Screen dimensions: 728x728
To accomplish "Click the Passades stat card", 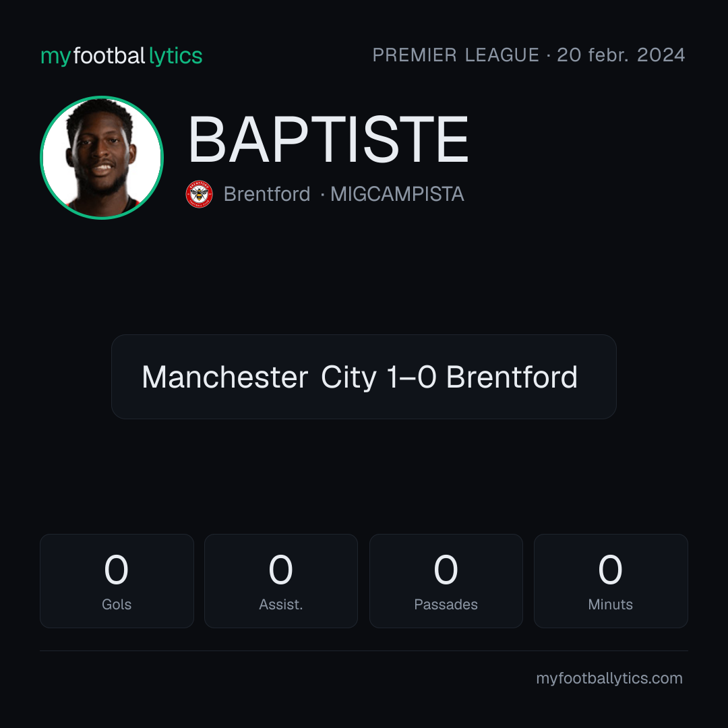I will coord(446,581).
